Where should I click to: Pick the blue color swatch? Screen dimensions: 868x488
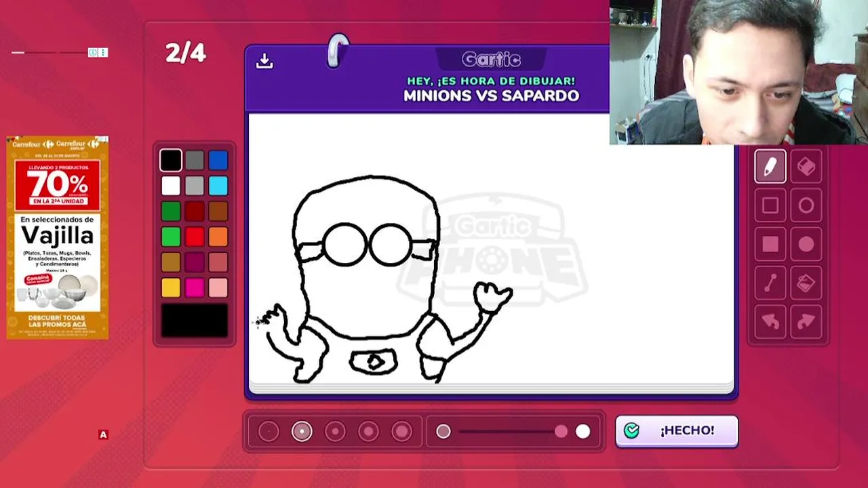[218, 160]
